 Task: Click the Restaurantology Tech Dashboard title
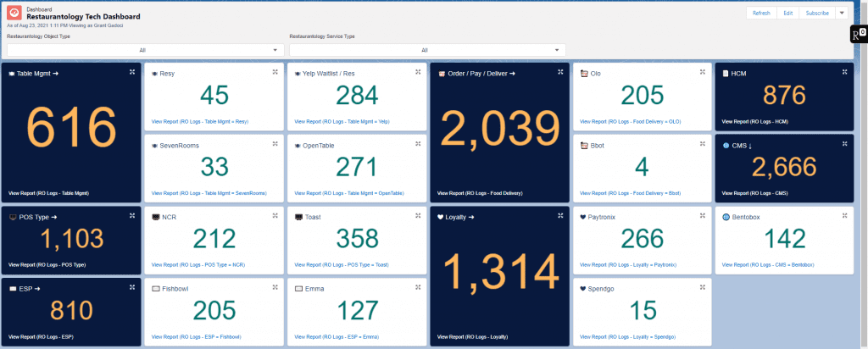83,17
